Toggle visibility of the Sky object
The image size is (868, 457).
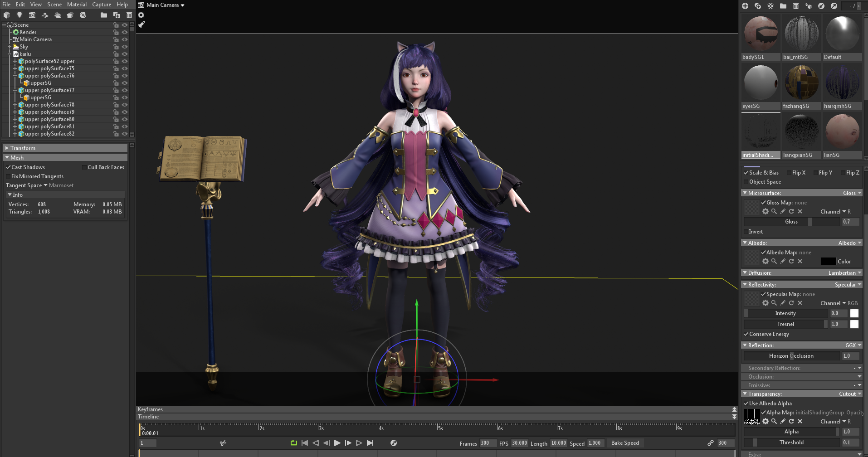tap(125, 47)
